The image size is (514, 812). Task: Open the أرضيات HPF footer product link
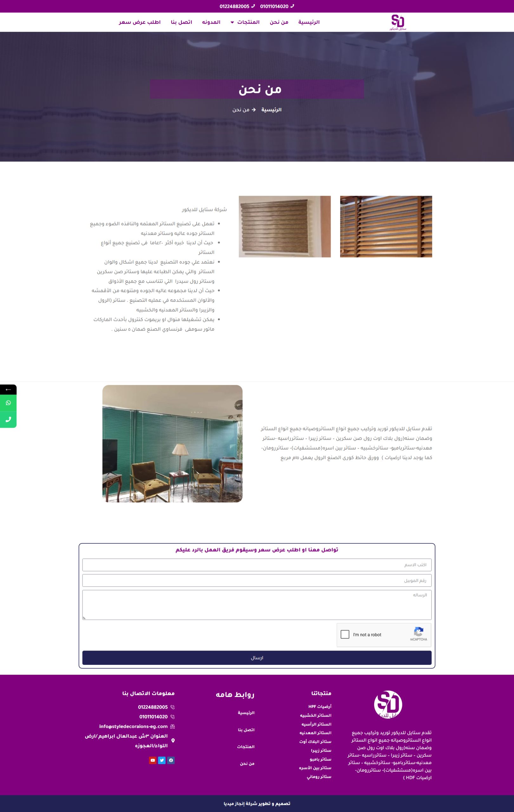click(320, 706)
